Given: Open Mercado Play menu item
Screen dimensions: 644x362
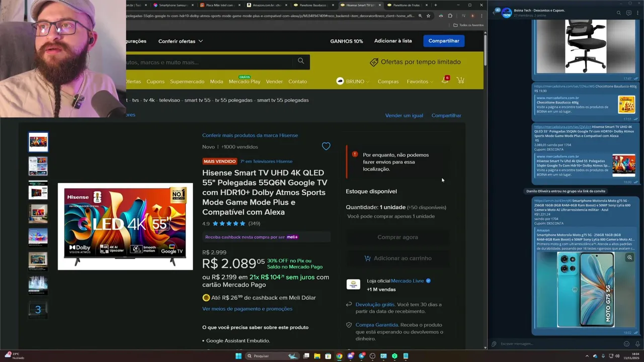Looking at the screenshot, I should point(245,81).
